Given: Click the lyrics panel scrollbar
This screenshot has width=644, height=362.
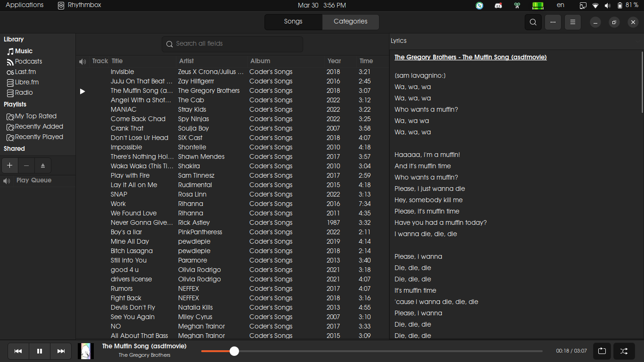Looking at the screenshot, I should click(642, 82).
